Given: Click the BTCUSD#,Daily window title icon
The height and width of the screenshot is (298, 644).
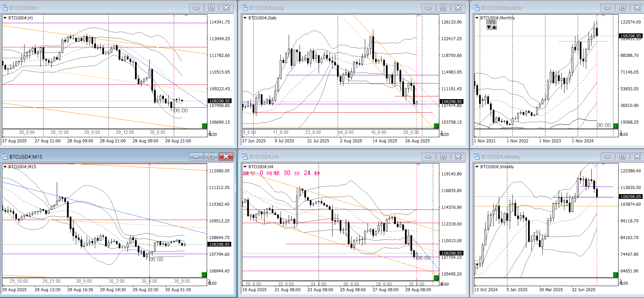Looking at the screenshot, I should coord(244,8).
